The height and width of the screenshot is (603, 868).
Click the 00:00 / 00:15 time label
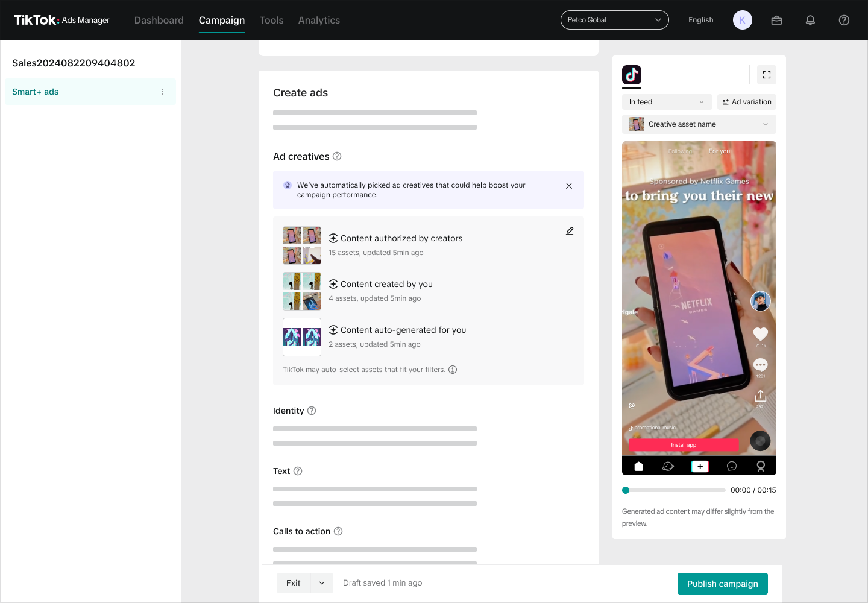[753, 490]
